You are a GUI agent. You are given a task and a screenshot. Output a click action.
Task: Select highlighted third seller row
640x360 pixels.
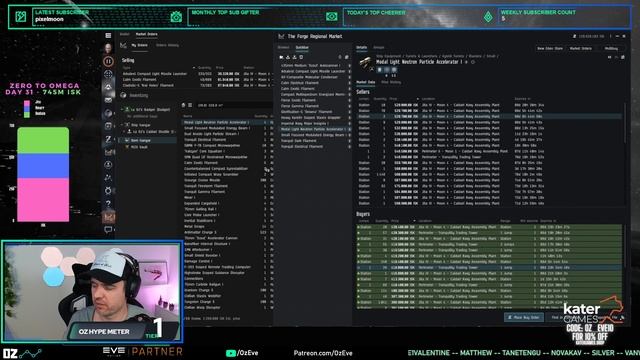click(489, 116)
